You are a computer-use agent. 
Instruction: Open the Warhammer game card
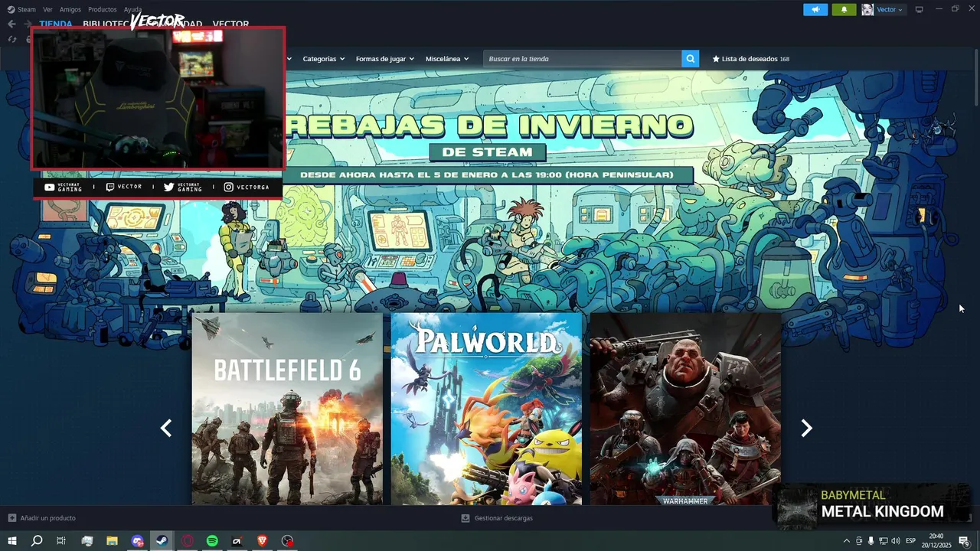click(685, 409)
